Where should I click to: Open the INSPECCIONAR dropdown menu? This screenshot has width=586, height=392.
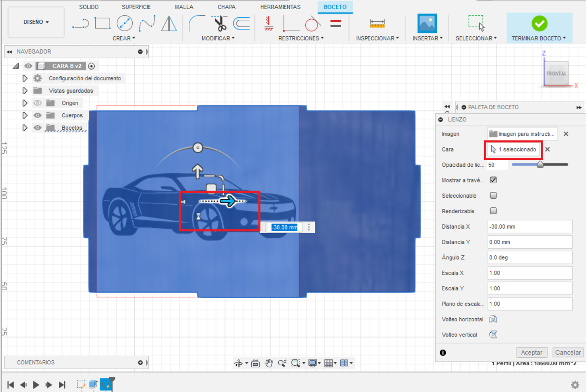click(x=377, y=38)
